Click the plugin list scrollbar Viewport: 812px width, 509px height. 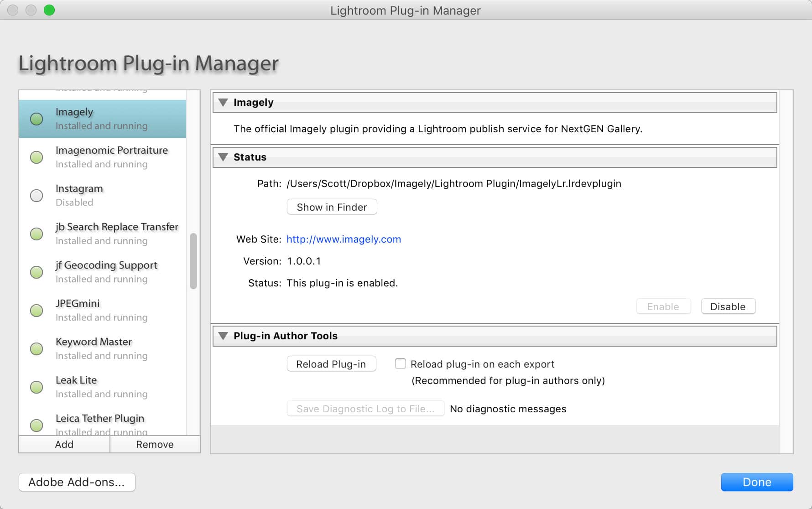coord(193,260)
